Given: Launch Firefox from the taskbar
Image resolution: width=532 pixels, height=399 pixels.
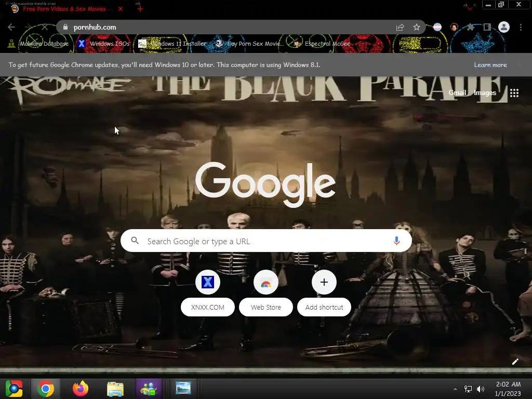Looking at the screenshot, I should [x=81, y=389].
